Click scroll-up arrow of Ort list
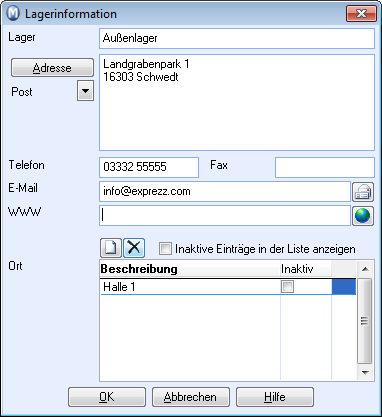Image resolution: width=382 pixels, height=417 pixels. (x=365, y=269)
